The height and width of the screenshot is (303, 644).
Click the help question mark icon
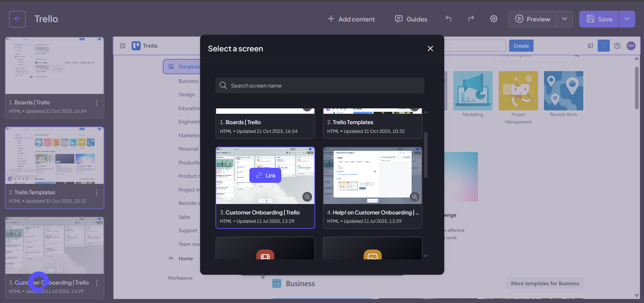point(617,46)
